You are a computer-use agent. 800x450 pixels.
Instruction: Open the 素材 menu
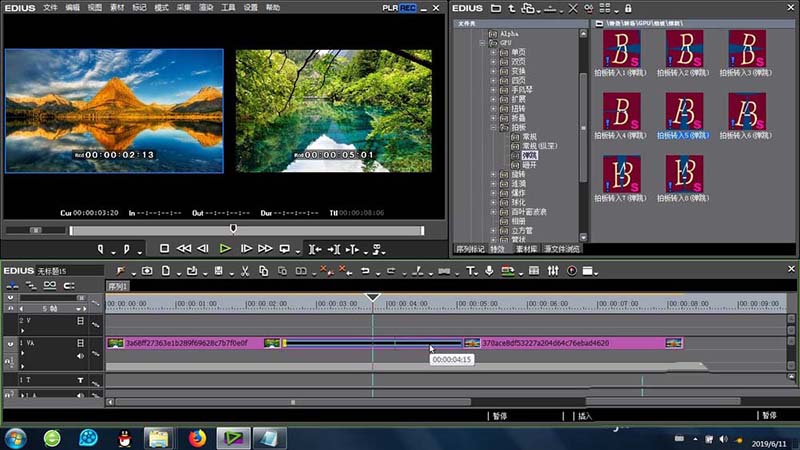click(117, 8)
